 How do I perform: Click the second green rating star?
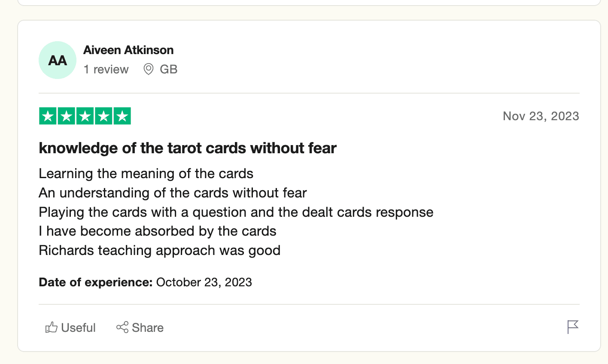[67, 116]
